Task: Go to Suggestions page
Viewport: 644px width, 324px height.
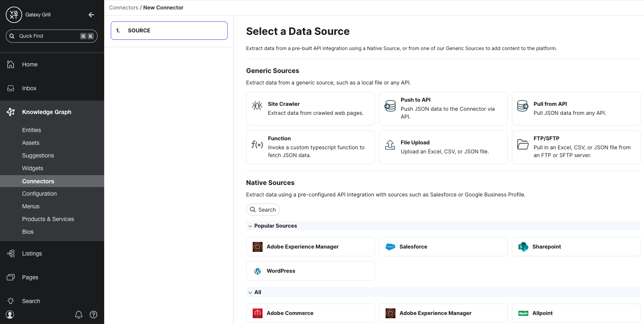Action: click(x=38, y=155)
